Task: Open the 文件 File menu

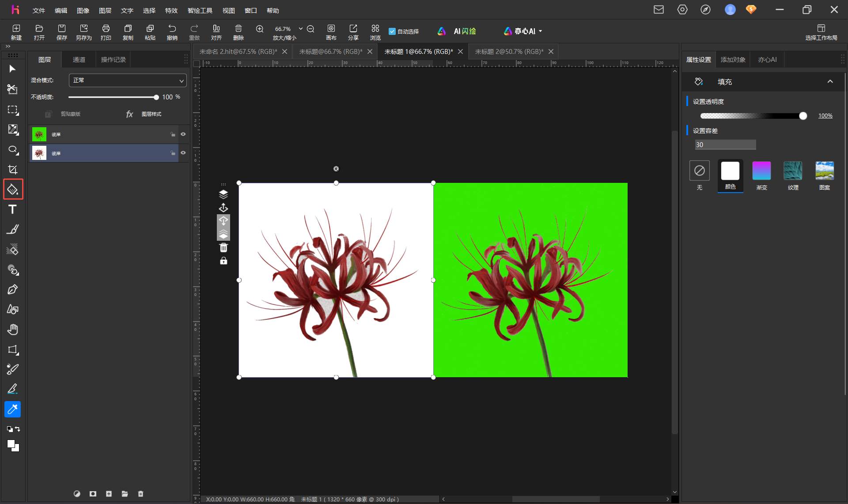Action: point(39,10)
